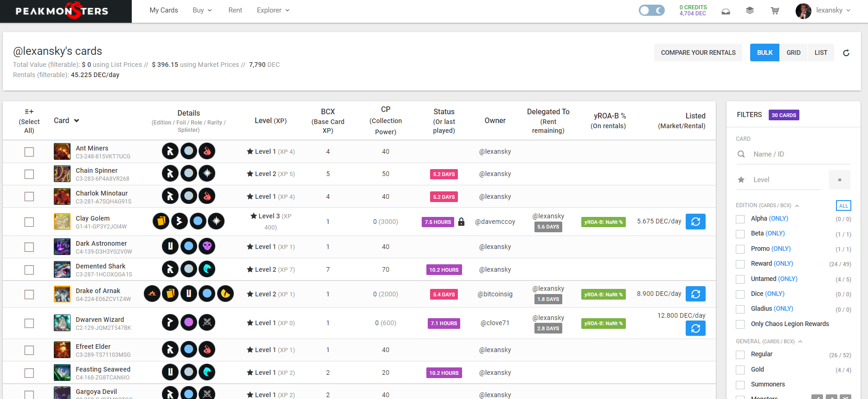Collapse the General filter section
Screen dimensions: 868x399
(x=800, y=341)
